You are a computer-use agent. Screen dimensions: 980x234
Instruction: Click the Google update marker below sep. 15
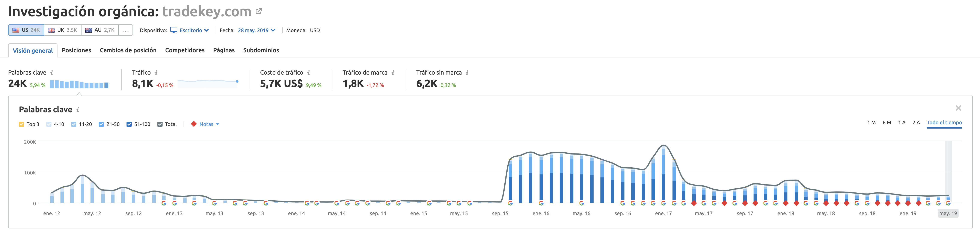pyautogui.click(x=510, y=203)
